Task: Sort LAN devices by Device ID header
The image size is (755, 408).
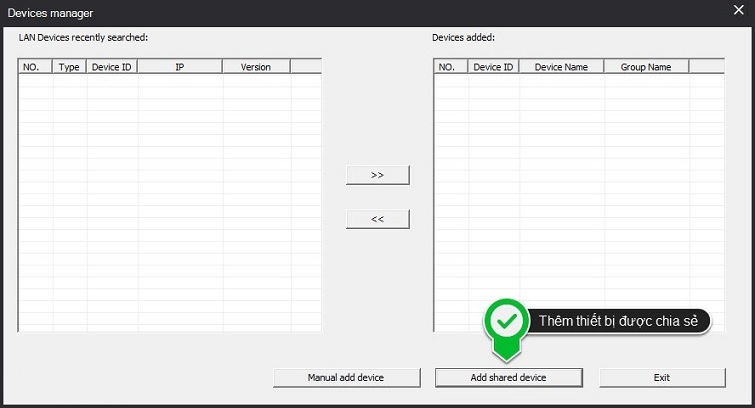Action: pyautogui.click(x=111, y=67)
